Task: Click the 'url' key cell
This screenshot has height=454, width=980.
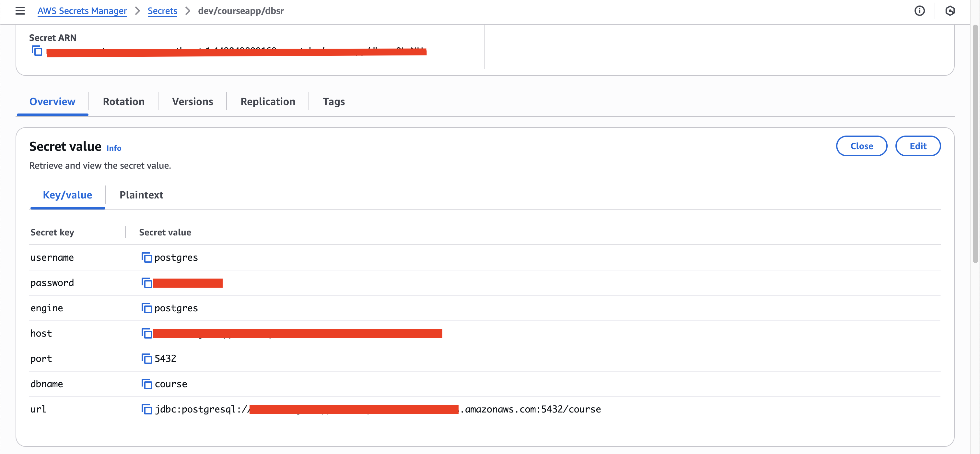Action: [x=38, y=409]
